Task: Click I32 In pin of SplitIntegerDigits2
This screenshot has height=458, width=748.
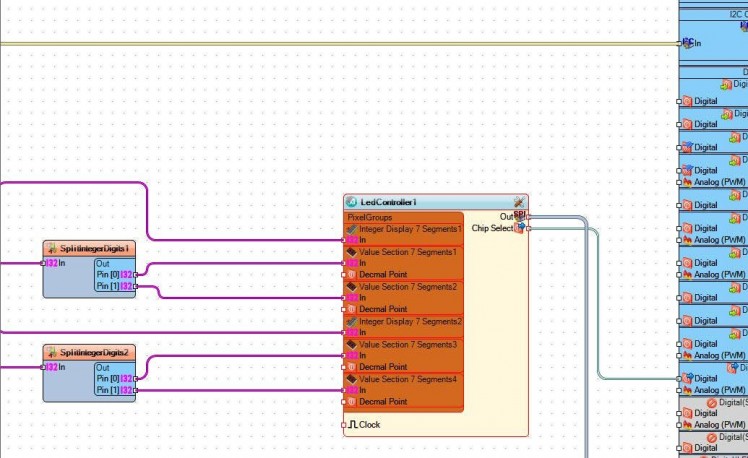Action: point(52,367)
